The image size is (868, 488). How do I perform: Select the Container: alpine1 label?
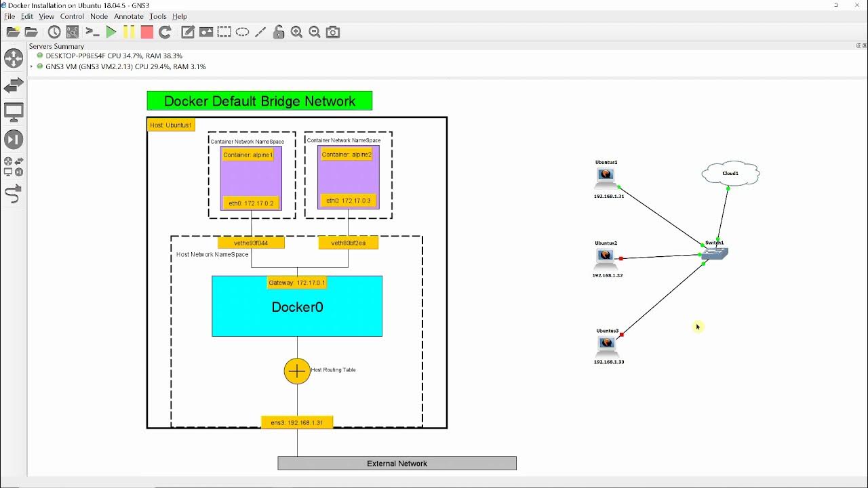[248, 155]
